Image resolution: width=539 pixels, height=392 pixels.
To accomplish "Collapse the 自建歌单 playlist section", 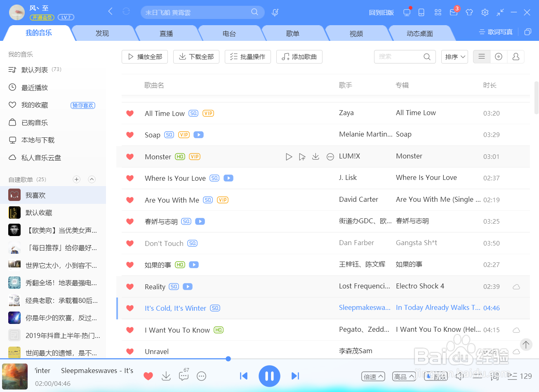I will [92, 179].
